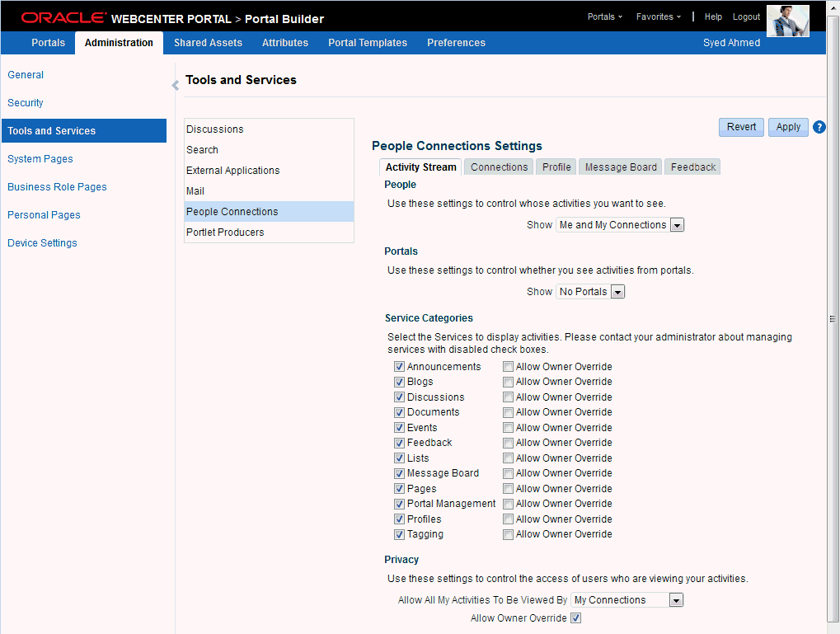The height and width of the screenshot is (634, 840).
Task: Select Tools and Services in sidebar
Action: tap(84, 131)
